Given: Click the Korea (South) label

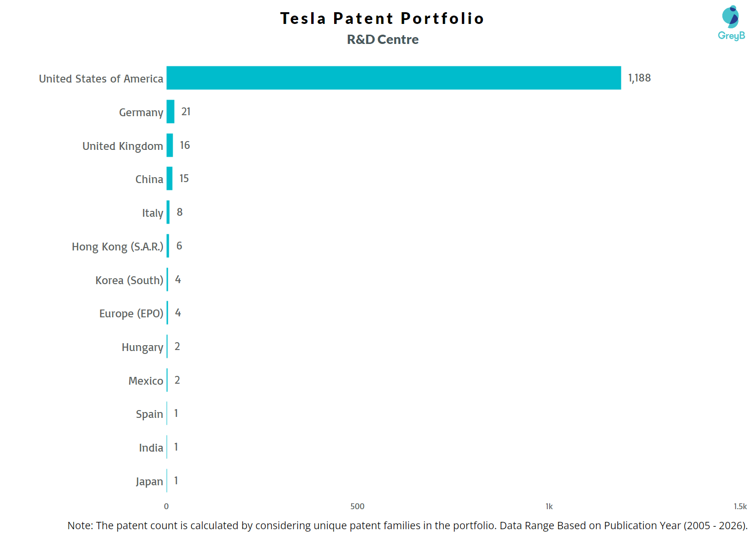Looking at the screenshot, I should [129, 280].
